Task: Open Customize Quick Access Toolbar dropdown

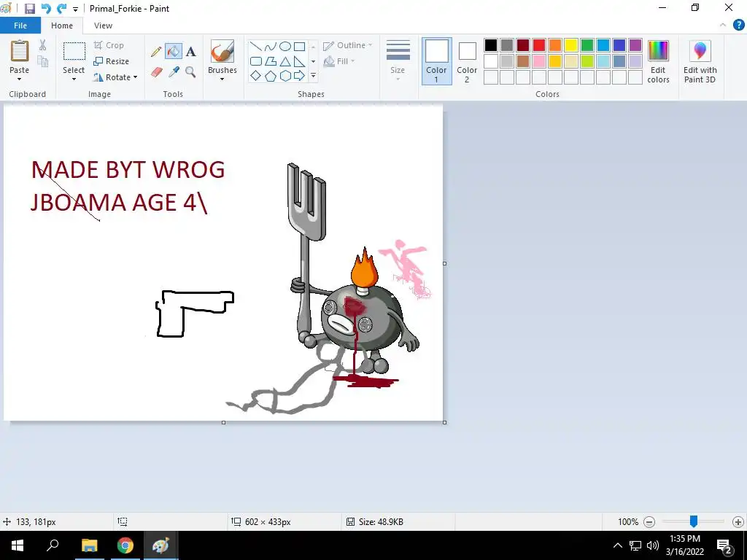Action: point(75,9)
